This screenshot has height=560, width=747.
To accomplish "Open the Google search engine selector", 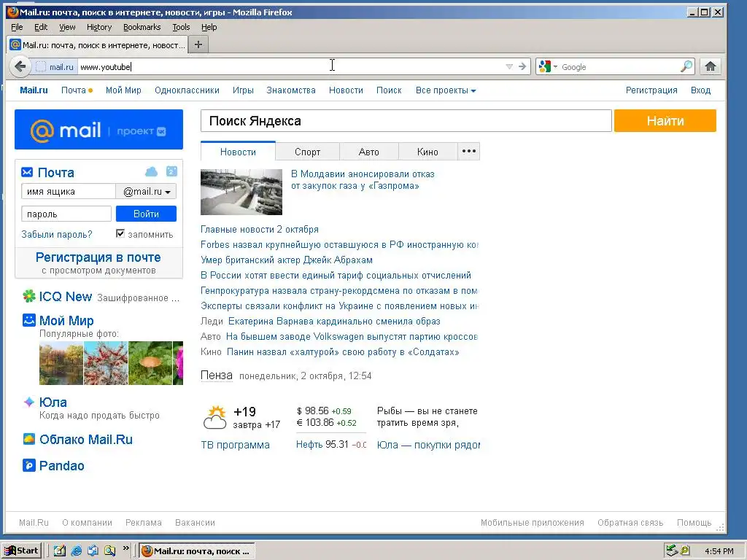I will [547, 66].
